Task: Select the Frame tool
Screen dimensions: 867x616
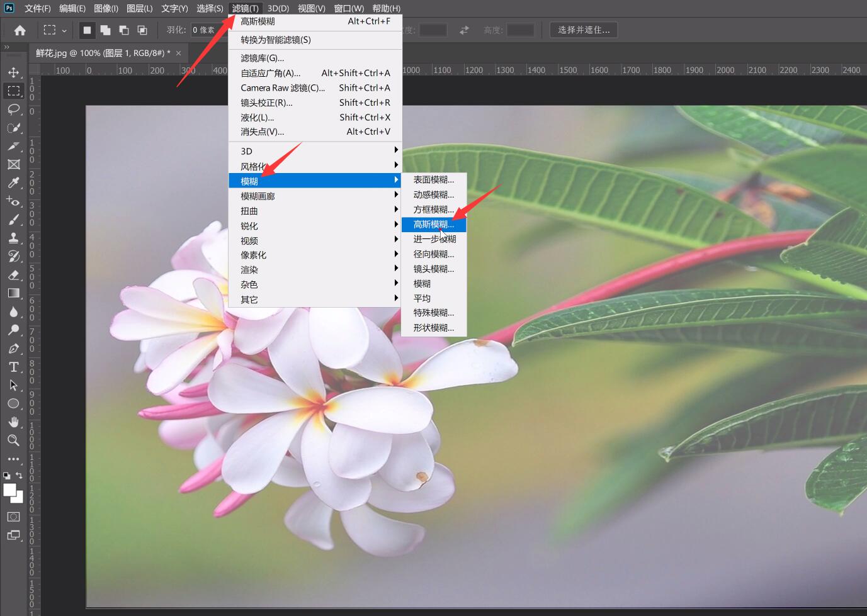Action: coord(13,164)
